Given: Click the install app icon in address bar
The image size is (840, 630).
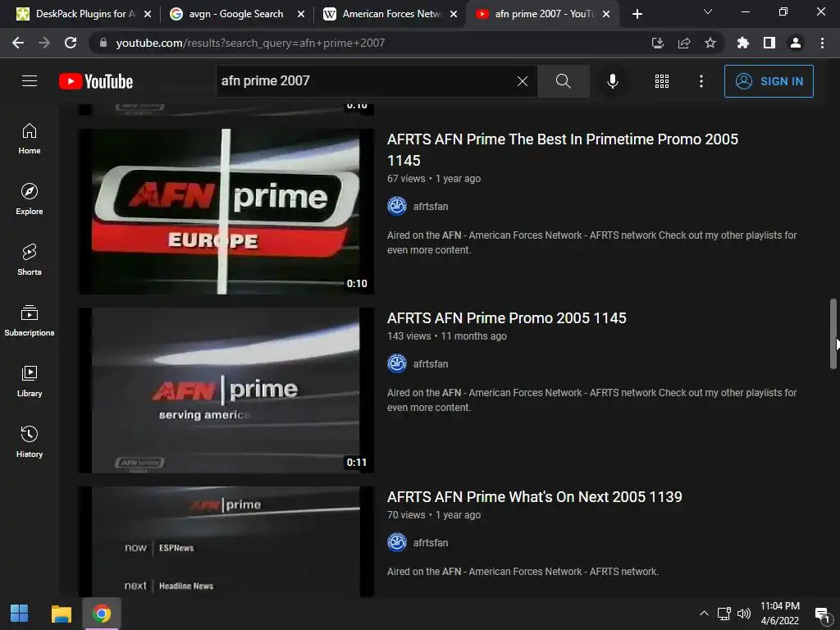Looking at the screenshot, I should [658, 43].
